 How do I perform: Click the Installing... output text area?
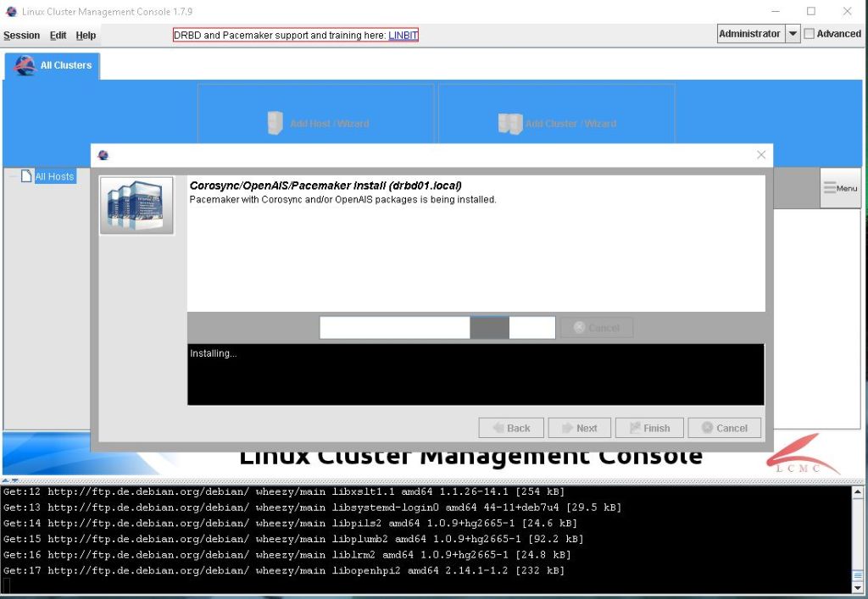click(x=476, y=374)
